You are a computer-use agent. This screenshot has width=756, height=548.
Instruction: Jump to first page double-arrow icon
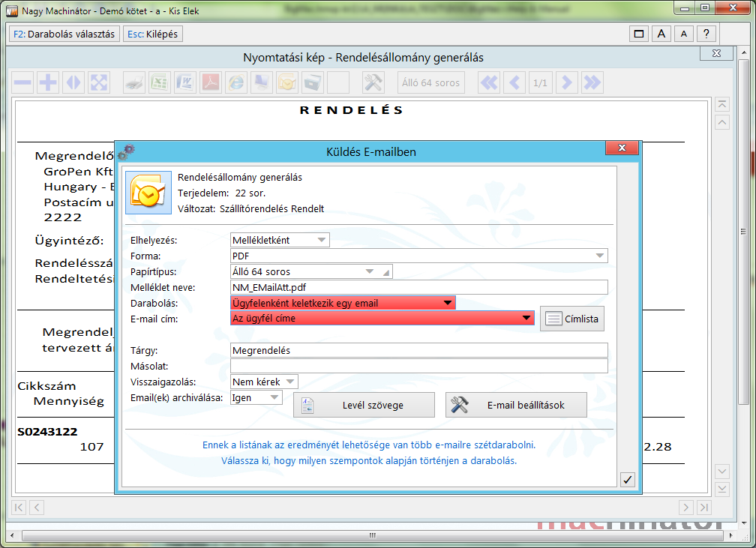[489, 82]
